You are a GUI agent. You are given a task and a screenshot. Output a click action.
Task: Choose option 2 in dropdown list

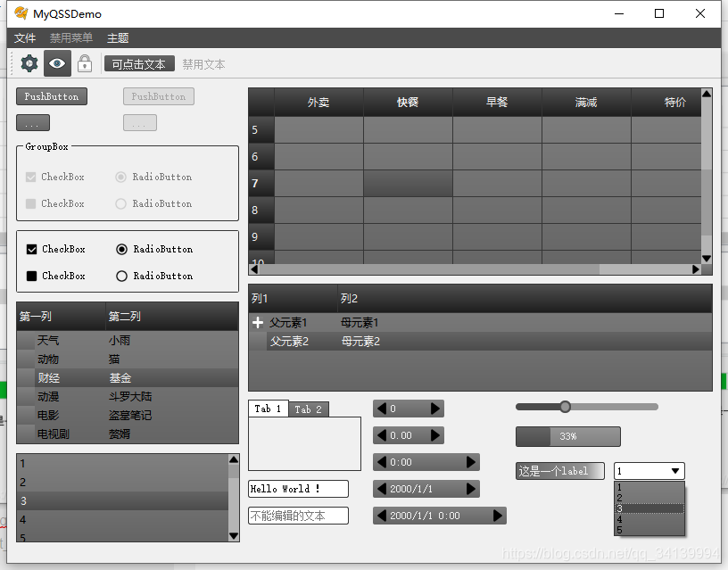(649, 498)
